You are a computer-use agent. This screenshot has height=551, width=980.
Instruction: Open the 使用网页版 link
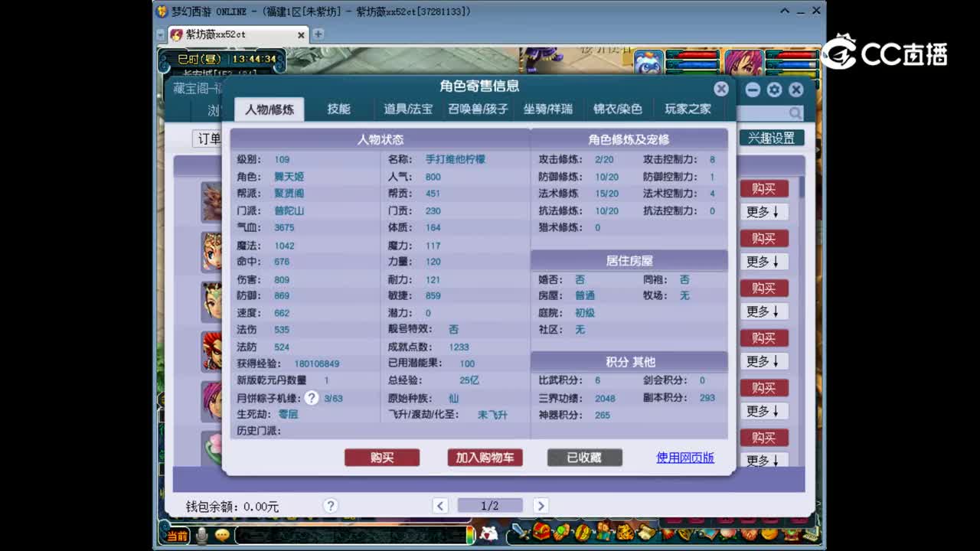[x=685, y=458]
